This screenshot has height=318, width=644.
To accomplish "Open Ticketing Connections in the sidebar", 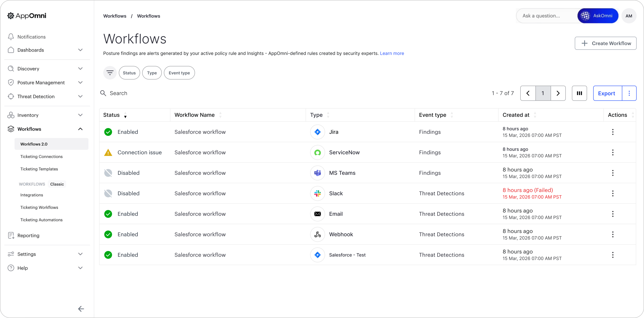I will pyautogui.click(x=42, y=157).
